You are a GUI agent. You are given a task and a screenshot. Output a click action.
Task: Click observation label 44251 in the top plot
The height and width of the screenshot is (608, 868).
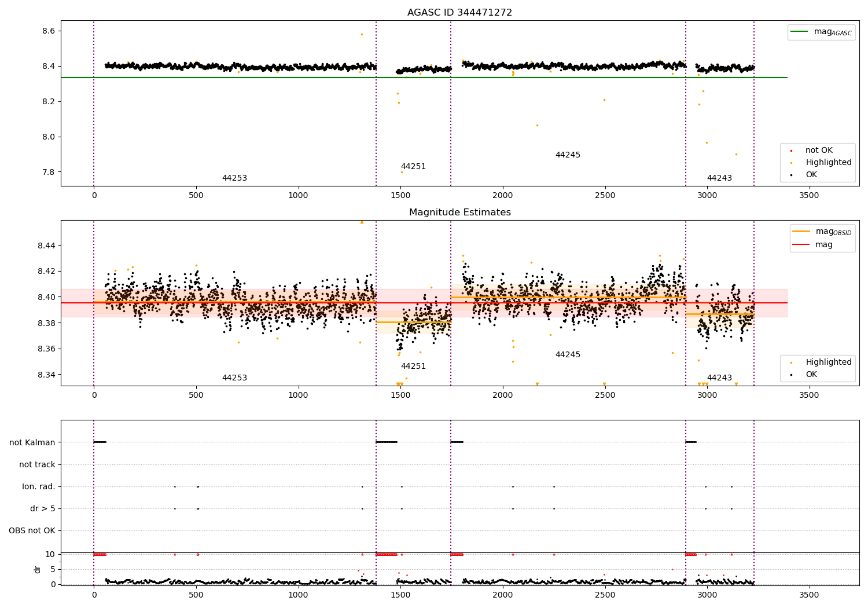[x=413, y=167]
